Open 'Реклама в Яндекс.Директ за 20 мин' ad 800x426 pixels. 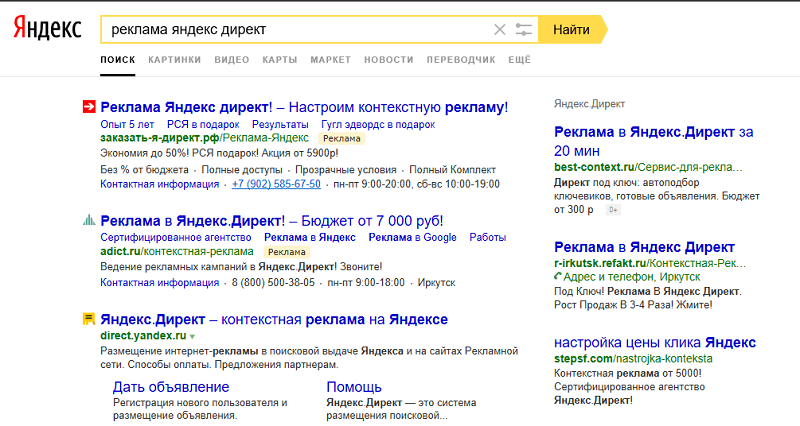[x=654, y=141]
